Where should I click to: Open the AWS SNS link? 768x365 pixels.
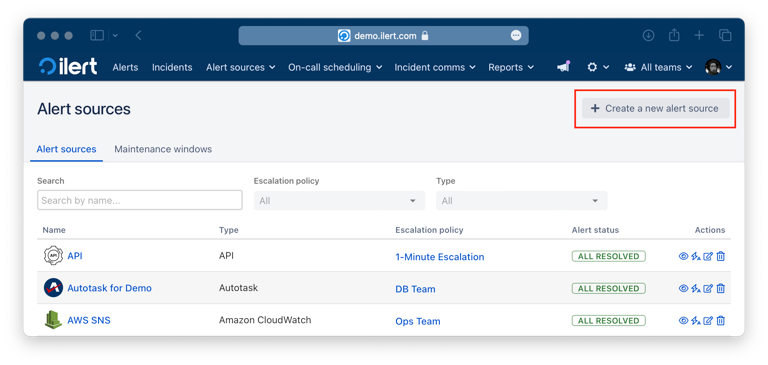click(x=89, y=320)
